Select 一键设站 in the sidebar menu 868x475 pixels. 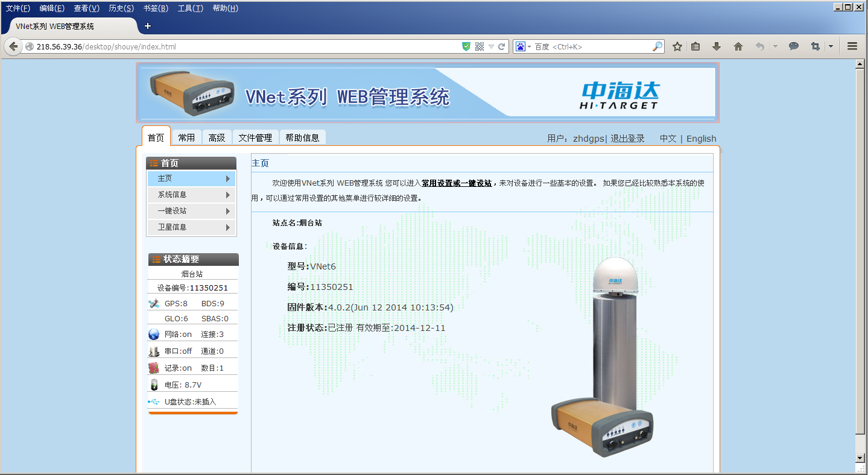[192, 211]
